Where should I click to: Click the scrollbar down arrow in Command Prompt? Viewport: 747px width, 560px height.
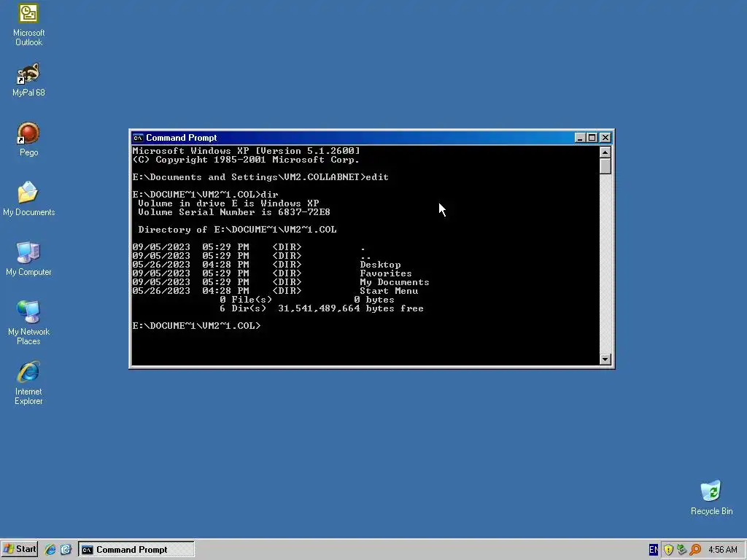[605, 359]
